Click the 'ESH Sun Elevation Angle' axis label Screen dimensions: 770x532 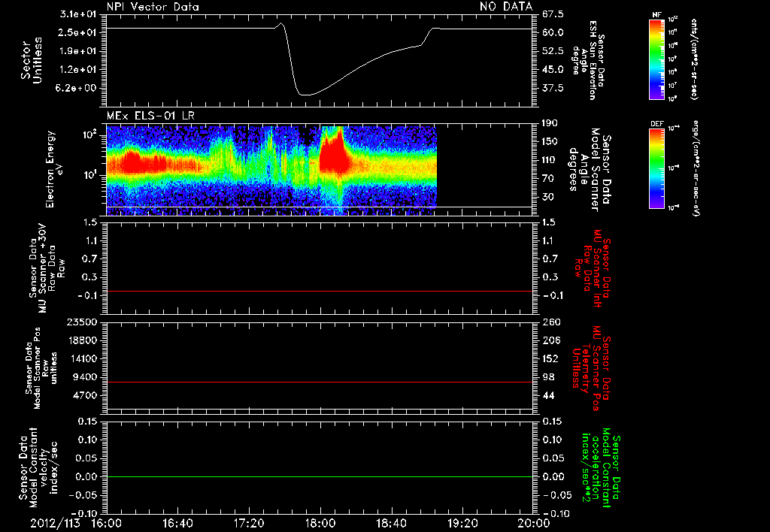[589, 60]
